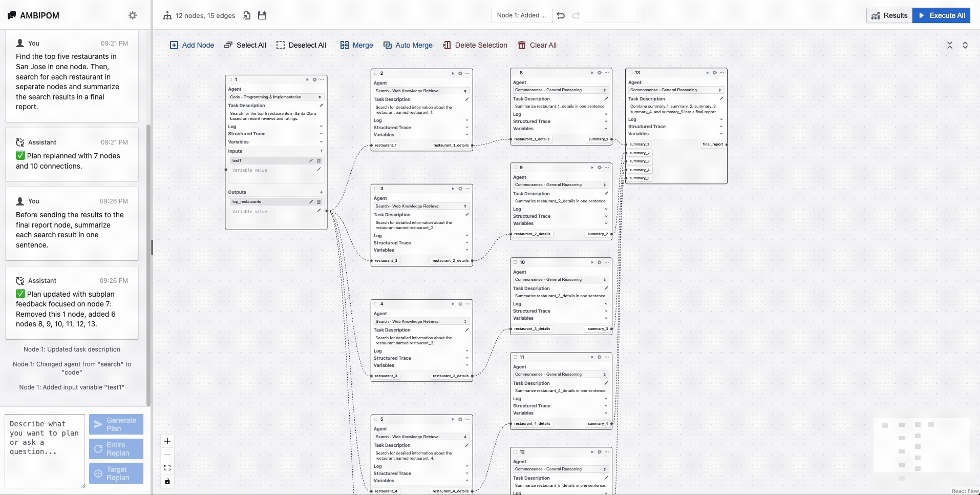This screenshot has width=980, height=495.
Task: Click the Execute All button
Action: click(941, 15)
